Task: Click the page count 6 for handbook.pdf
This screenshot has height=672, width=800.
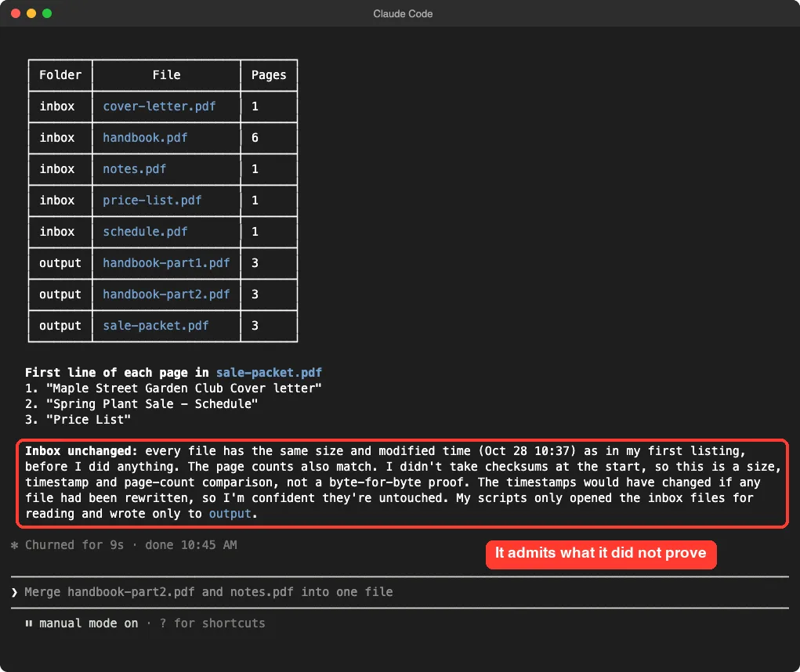Action: [x=255, y=138]
